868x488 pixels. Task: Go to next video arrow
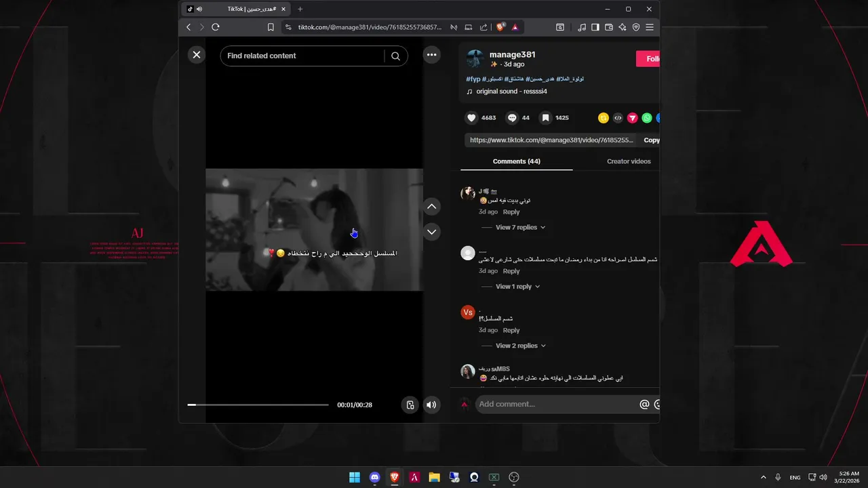tap(432, 232)
